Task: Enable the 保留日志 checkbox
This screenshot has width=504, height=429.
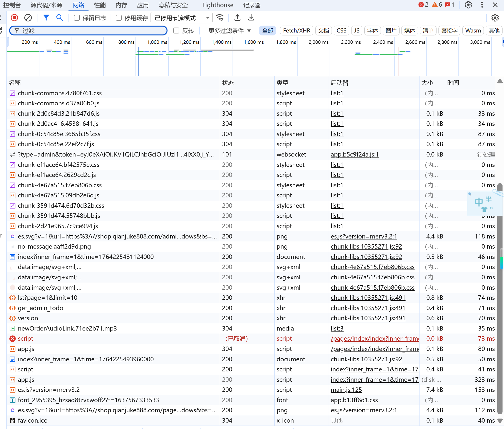Action: click(77, 18)
